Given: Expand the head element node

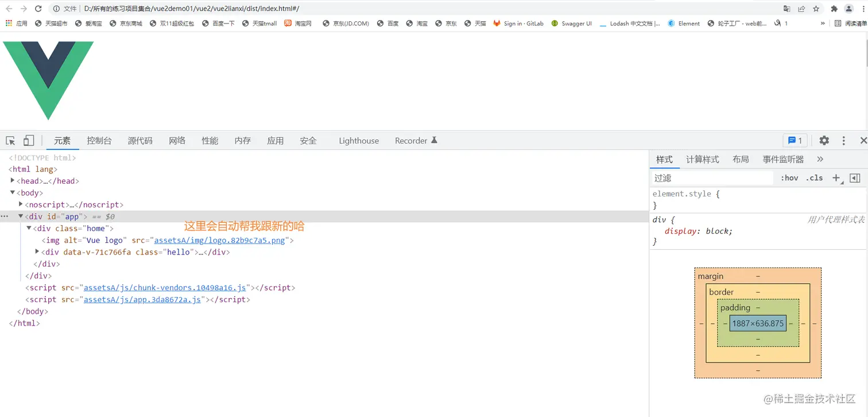Looking at the screenshot, I should coord(13,180).
